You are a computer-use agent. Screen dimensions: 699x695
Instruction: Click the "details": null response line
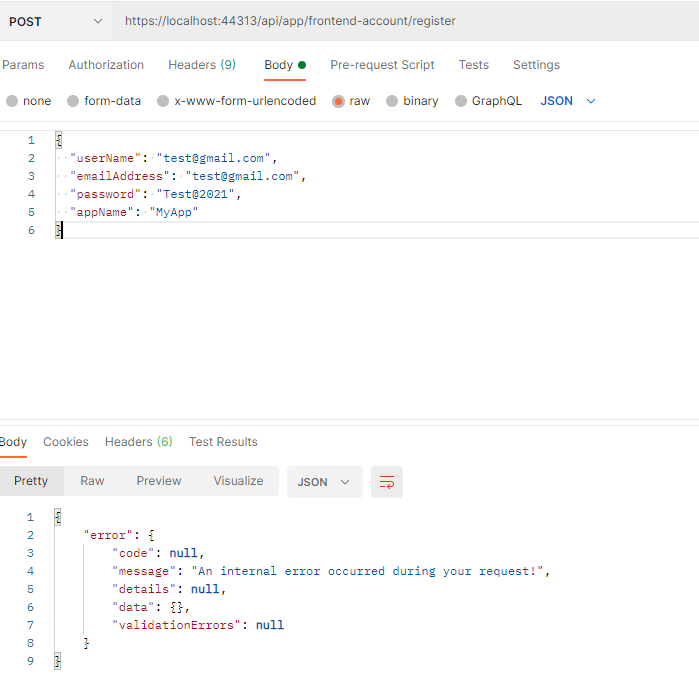[169, 589]
